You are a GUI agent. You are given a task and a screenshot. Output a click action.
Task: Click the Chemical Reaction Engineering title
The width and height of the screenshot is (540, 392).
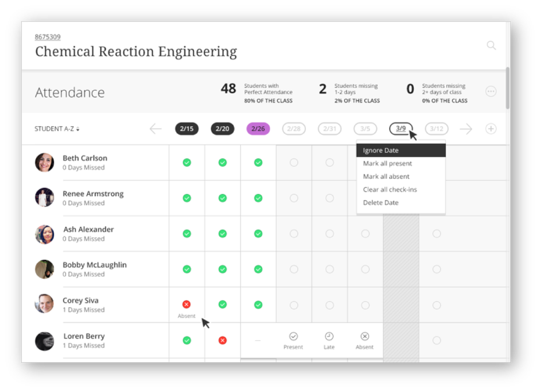(x=136, y=51)
